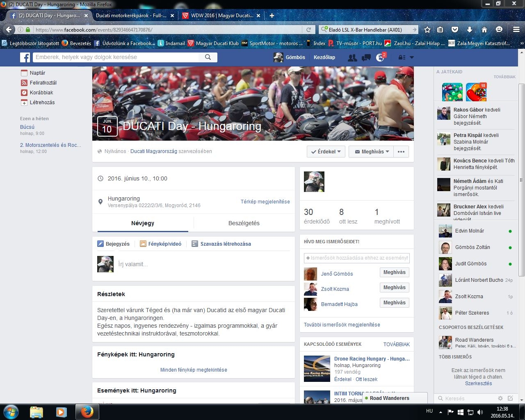Open the event more options button
The image size is (525, 420).
pyautogui.click(x=401, y=152)
